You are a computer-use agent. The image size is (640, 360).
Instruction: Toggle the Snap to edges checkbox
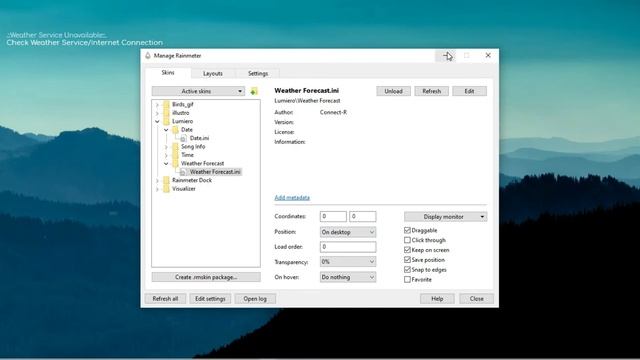coord(407,270)
